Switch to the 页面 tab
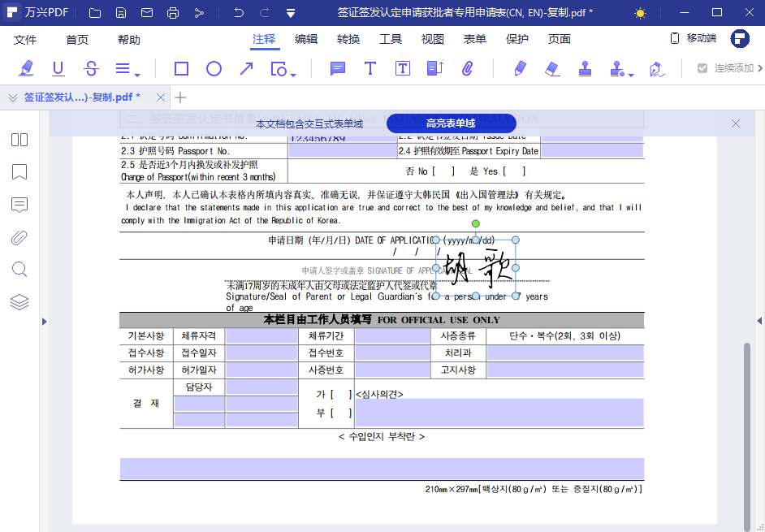Screen dimensions: 765x532 [559, 39]
